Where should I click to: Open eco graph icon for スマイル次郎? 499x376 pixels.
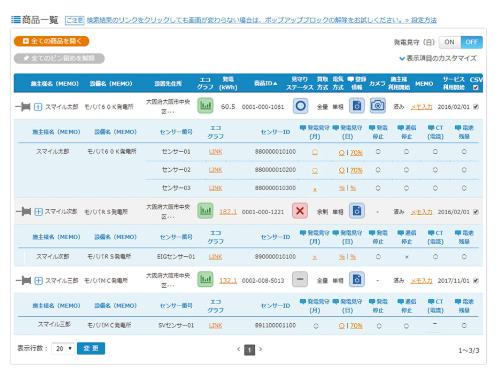click(205, 211)
